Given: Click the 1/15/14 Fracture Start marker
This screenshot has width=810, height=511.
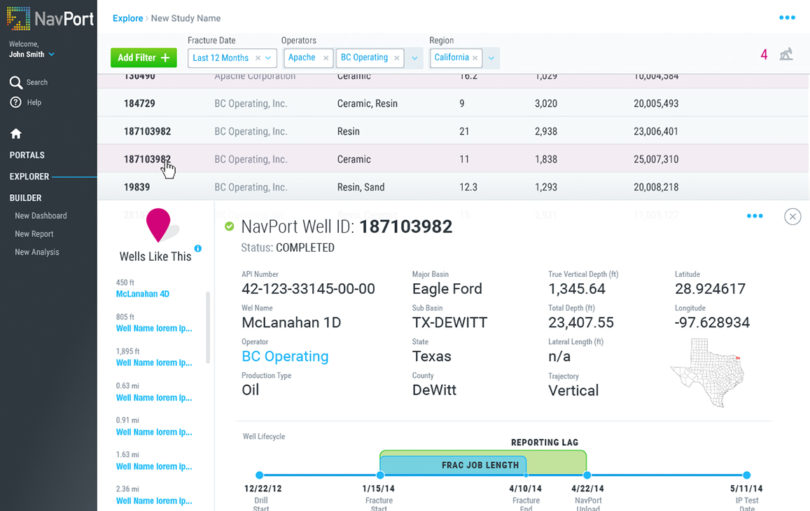Looking at the screenshot, I should tap(380, 475).
